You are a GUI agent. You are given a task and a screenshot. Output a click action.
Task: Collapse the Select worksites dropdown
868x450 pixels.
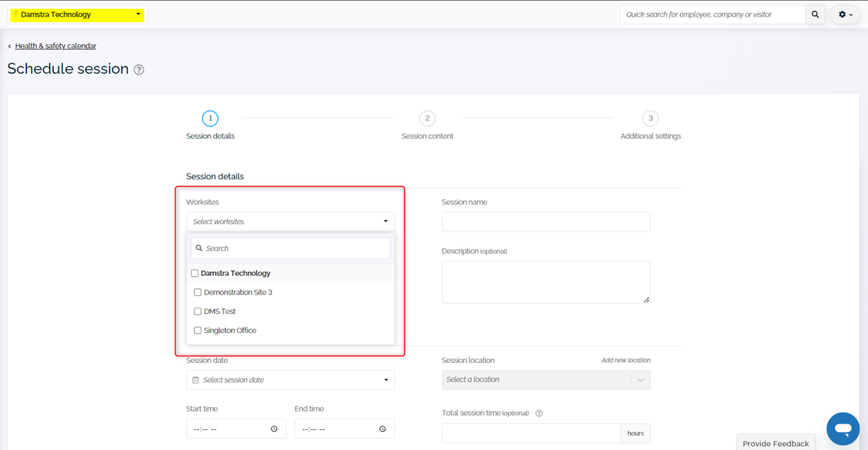(x=290, y=222)
